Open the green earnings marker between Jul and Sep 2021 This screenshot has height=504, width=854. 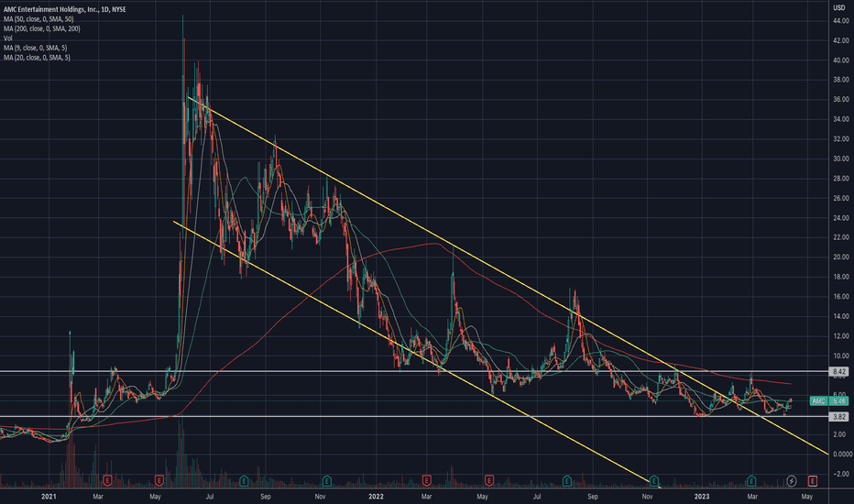point(244,480)
